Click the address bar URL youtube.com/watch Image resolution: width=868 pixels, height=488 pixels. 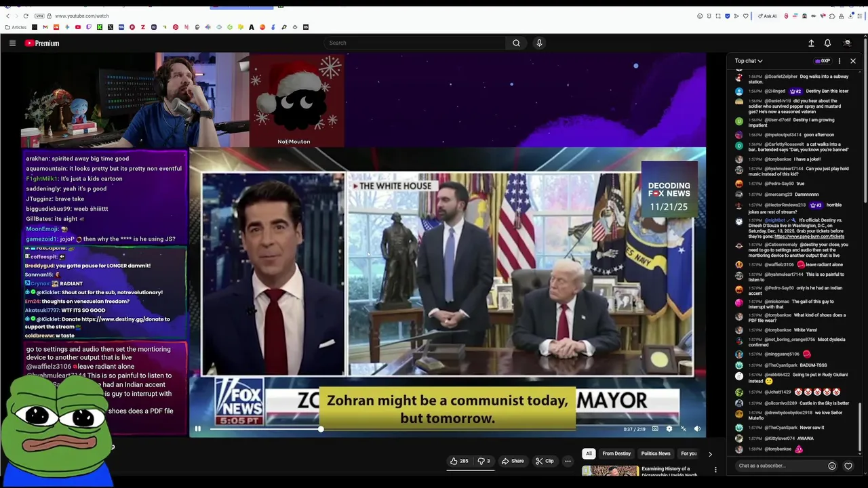point(81,16)
